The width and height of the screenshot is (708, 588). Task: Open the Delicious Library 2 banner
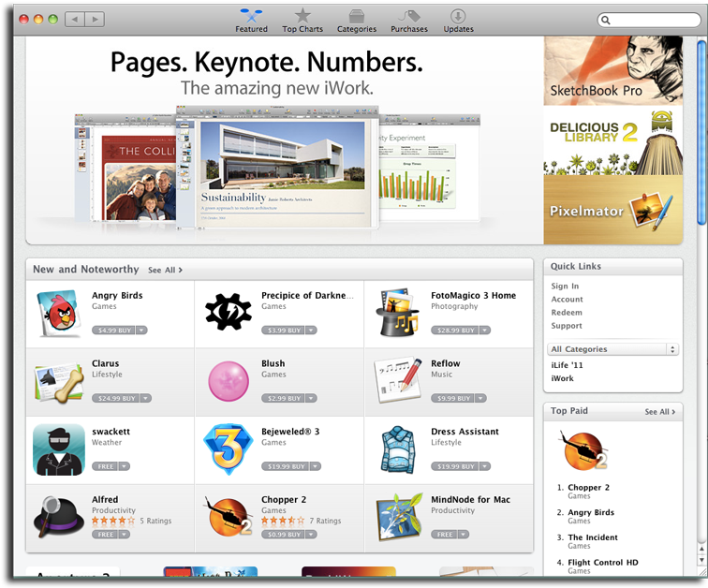coord(613,140)
